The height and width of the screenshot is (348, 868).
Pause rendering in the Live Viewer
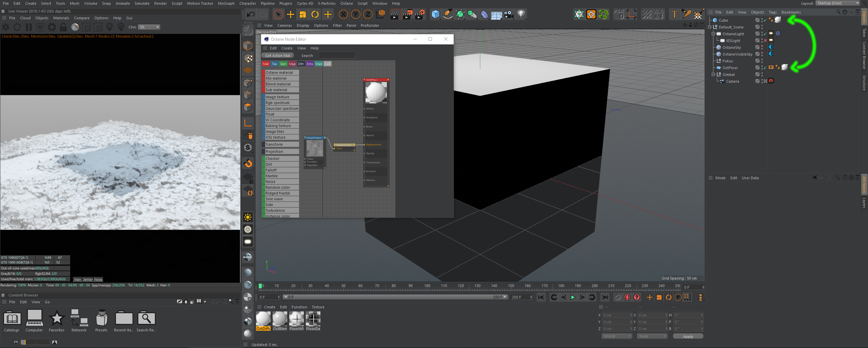[29, 27]
